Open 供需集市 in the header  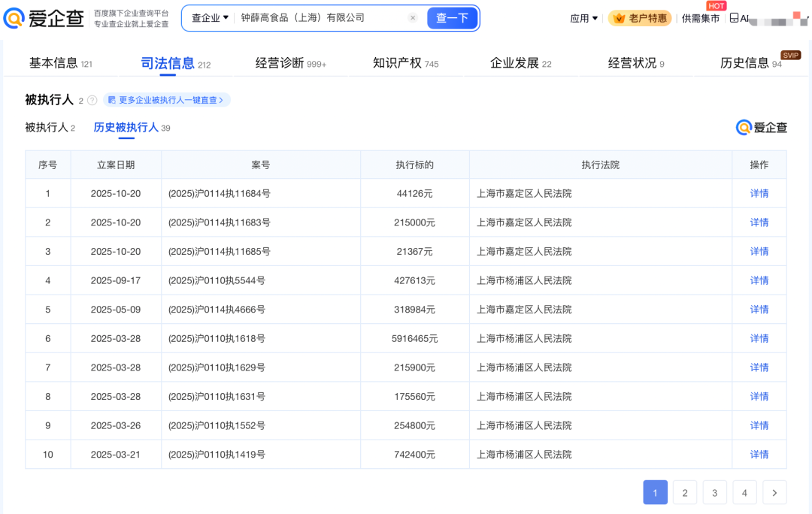(x=701, y=18)
